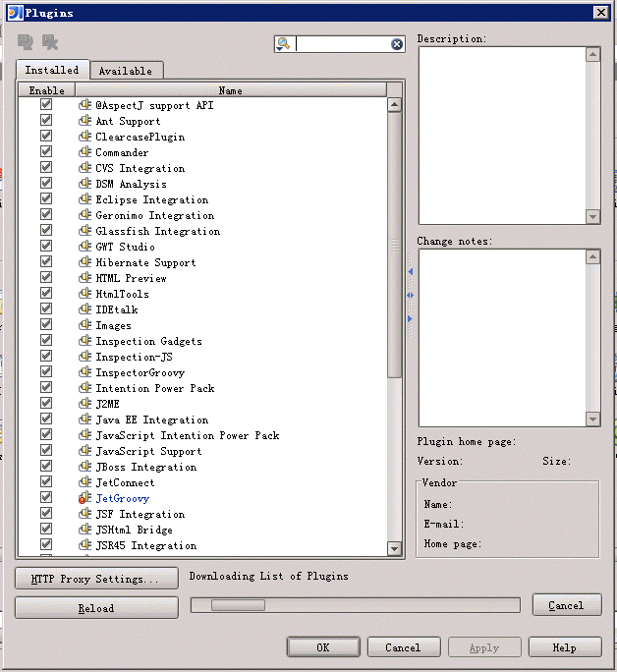
Task: Click the plugin icon beside Images
Action: tap(84, 325)
